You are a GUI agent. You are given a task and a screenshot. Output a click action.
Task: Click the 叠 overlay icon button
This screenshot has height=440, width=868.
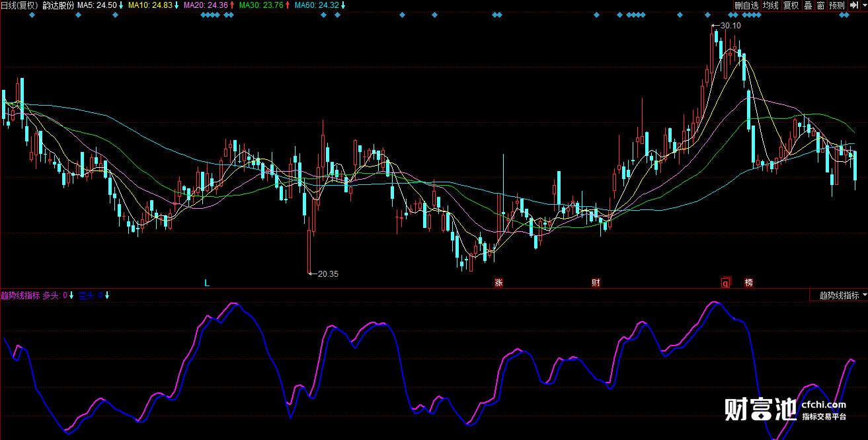point(808,5)
